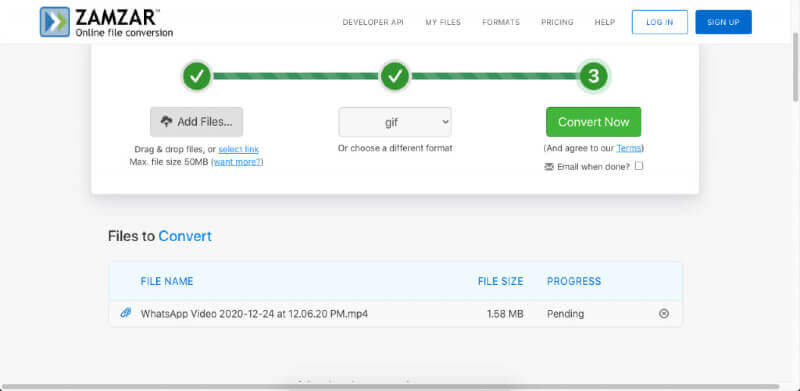The image size is (800, 391).
Task: Click the Convert Now button
Action: tap(593, 122)
